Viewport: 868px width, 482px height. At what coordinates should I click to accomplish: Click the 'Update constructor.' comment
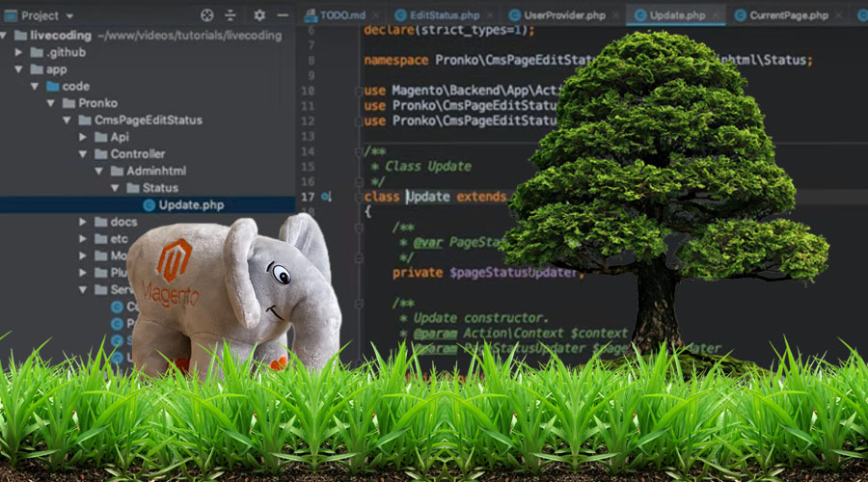[x=480, y=318]
